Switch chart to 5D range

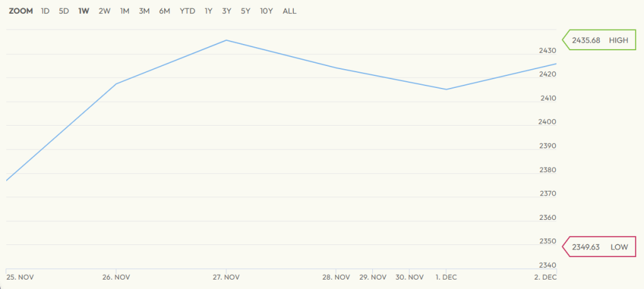click(x=64, y=11)
